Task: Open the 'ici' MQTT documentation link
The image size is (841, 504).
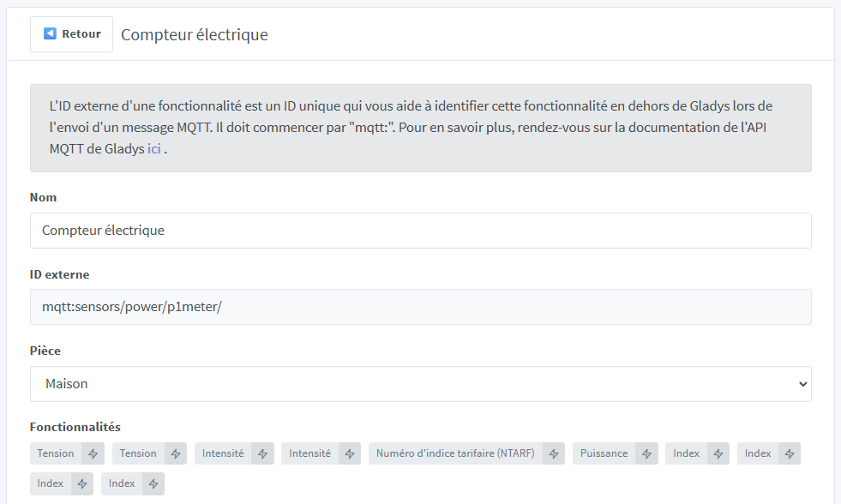Action: 153,148
